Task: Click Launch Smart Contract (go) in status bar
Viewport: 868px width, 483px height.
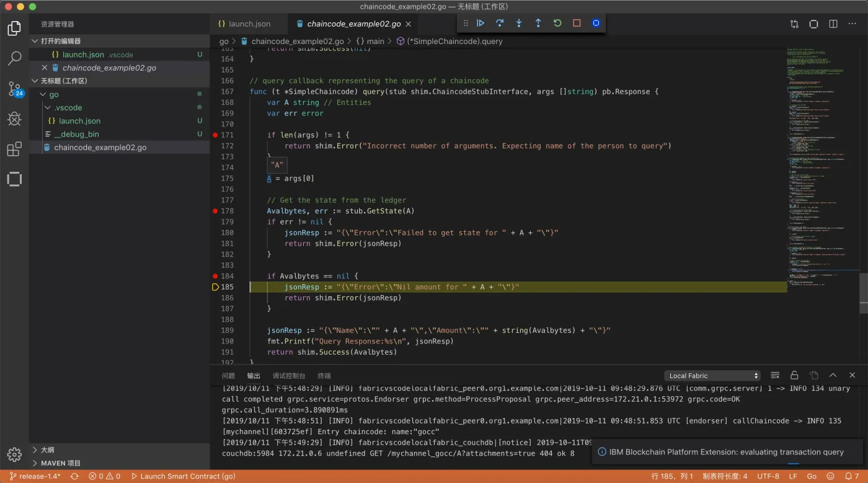Action: tap(184, 476)
